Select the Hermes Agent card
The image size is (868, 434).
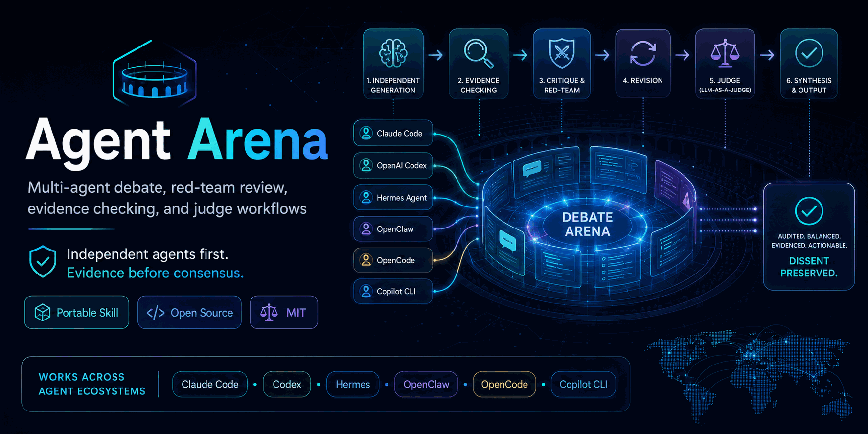tap(393, 197)
